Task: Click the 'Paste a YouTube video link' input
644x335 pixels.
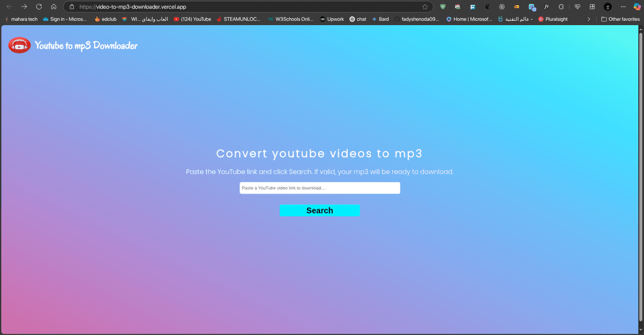Action: [319, 188]
